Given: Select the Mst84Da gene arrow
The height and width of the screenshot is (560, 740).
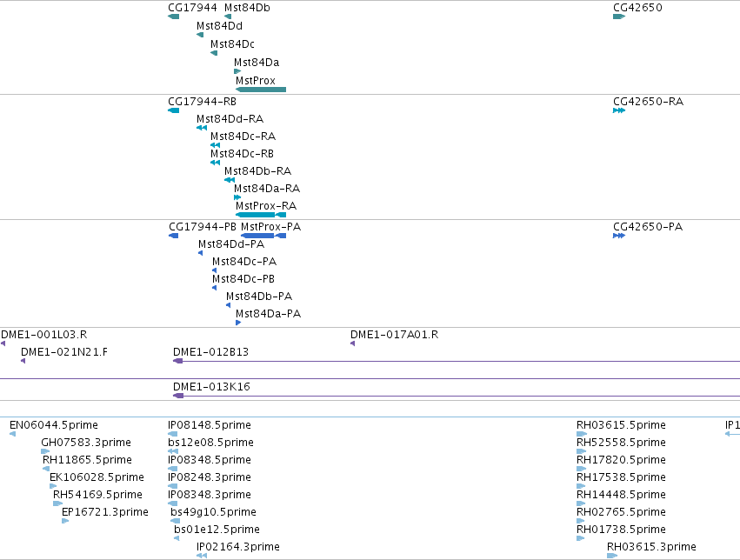Looking at the screenshot, I should click(237, 71).
